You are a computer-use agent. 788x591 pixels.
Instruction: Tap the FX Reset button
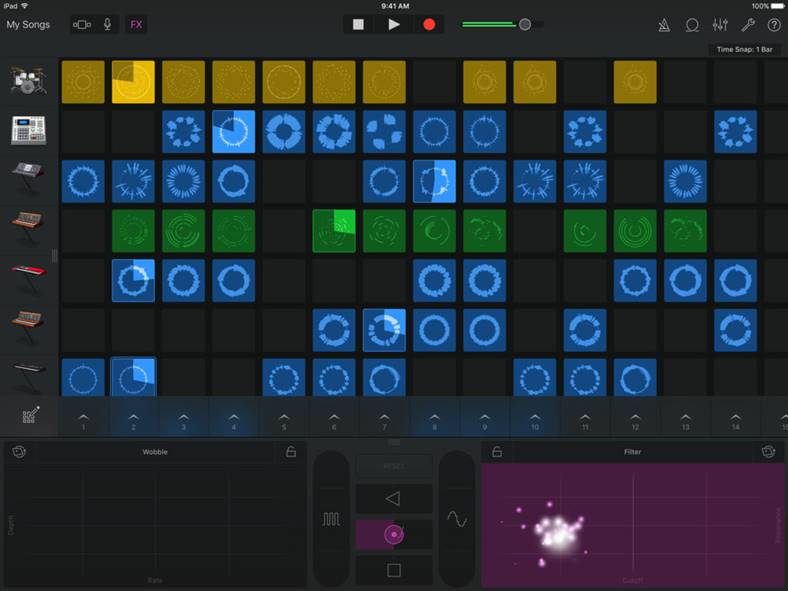click(x=394, y=466)
